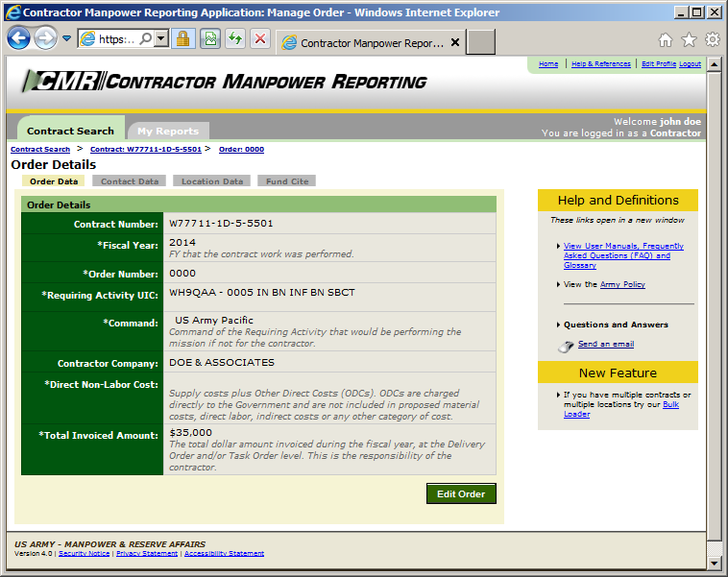The height and width of the screenshot is (577, 728).
Task: Expand the address bar dropdown arrow
Action: coord(161,39)
